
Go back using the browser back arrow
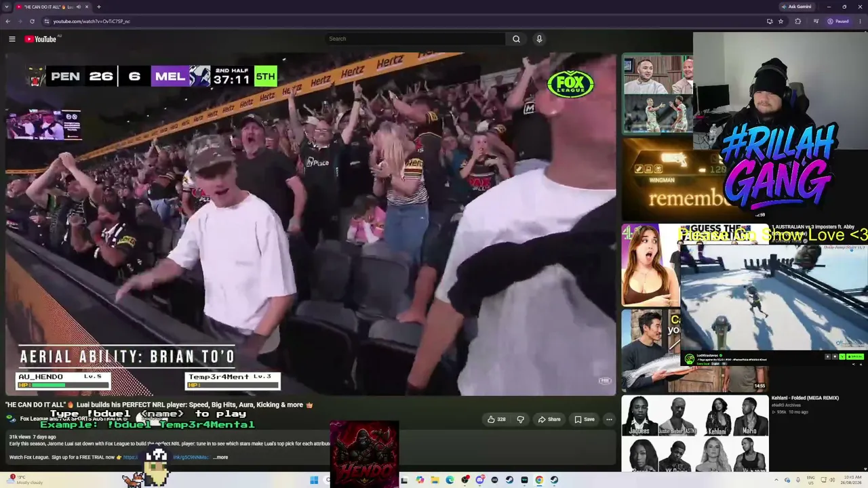[x=7, y=21]
